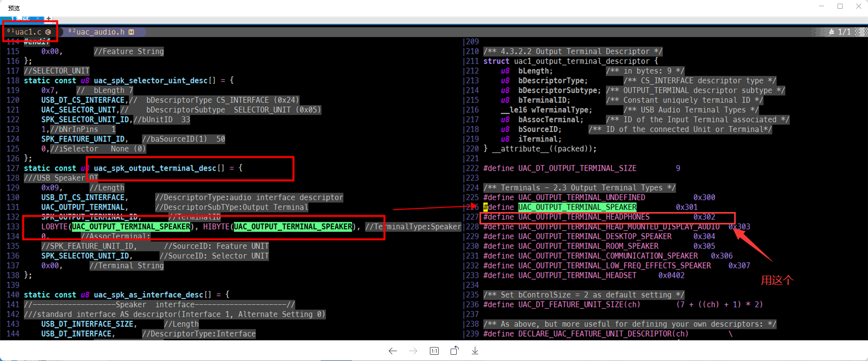Minimize the preview window
Image resolution: width=868 pixels, height=361 pixels.
822,6
